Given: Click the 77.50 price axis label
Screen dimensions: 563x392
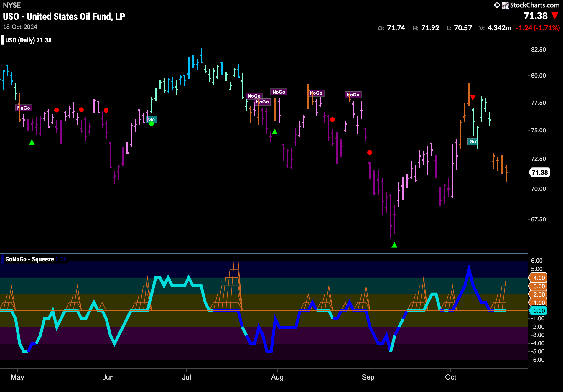Looking at the screenshot, I should 538,103.
